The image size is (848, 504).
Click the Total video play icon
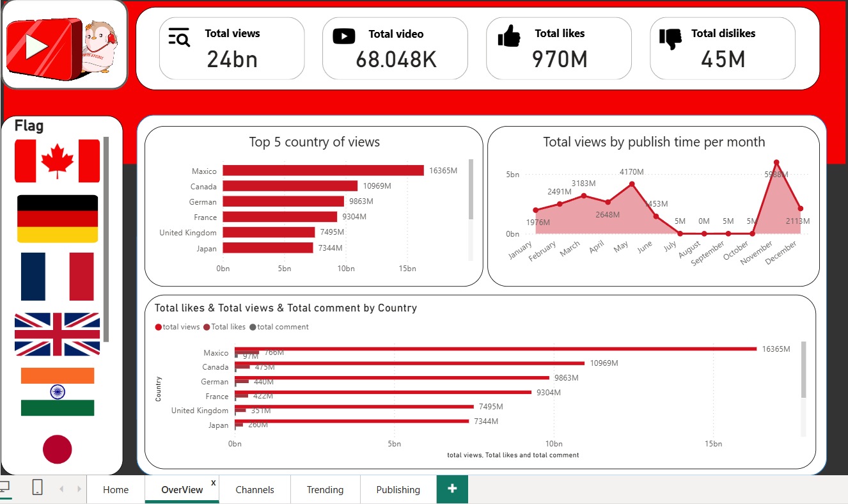click(343, 36)
